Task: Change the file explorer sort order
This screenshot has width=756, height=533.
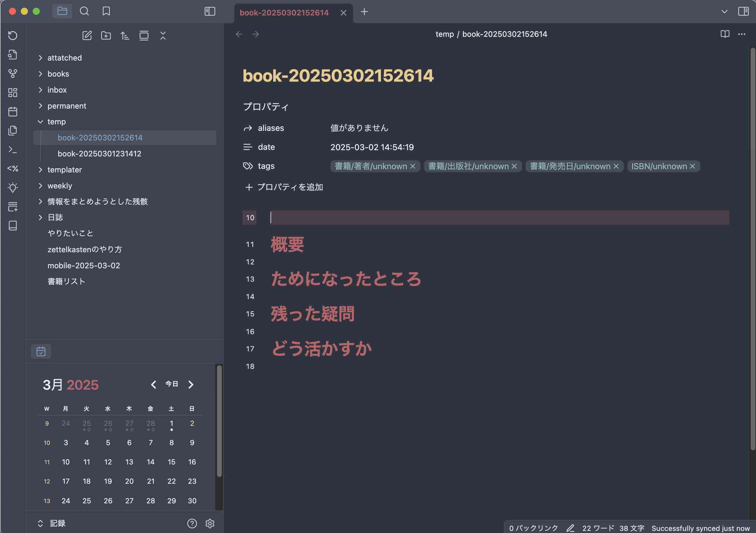Action: pos(125,36)
